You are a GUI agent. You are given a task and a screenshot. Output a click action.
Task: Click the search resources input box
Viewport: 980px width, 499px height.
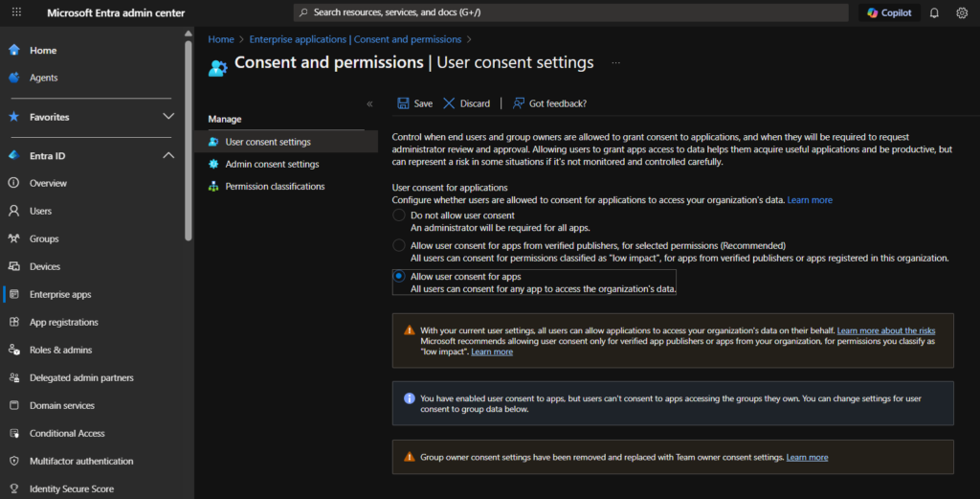(570, 12)
